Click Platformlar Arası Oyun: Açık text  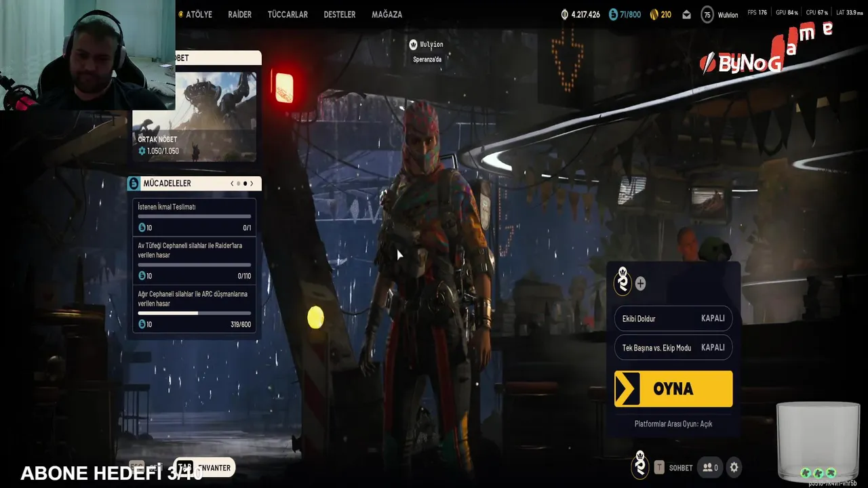coord(673,424)
